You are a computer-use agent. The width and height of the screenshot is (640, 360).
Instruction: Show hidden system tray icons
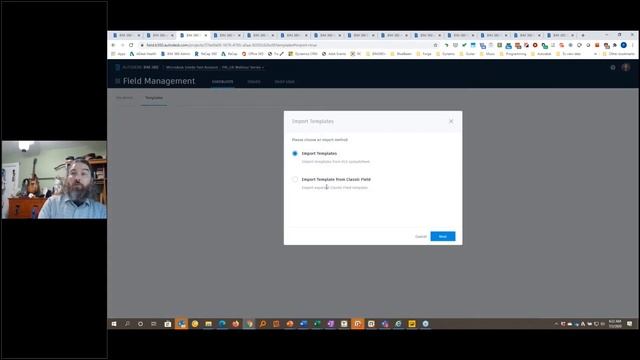(556, 324)
